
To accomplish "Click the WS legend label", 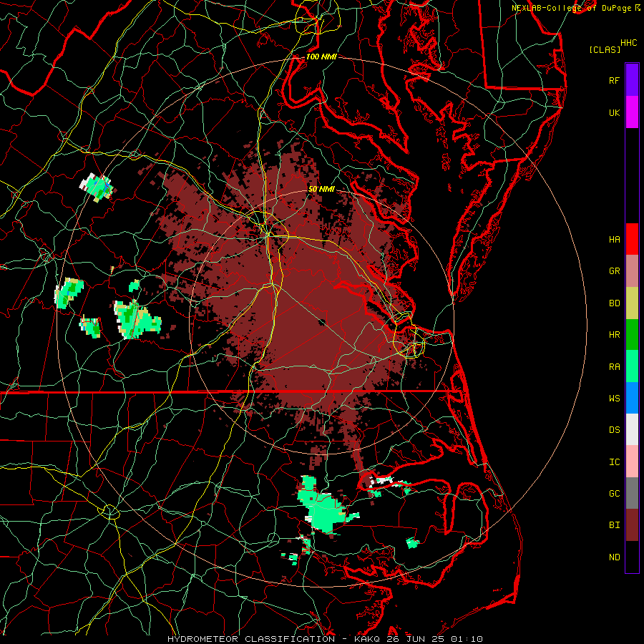I will click(x=615, y=399).
